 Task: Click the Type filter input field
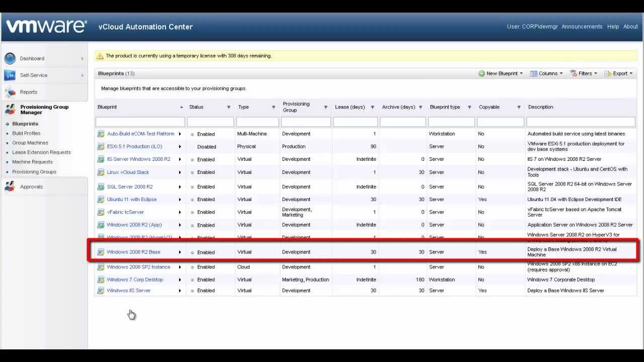tap(257, 122)
